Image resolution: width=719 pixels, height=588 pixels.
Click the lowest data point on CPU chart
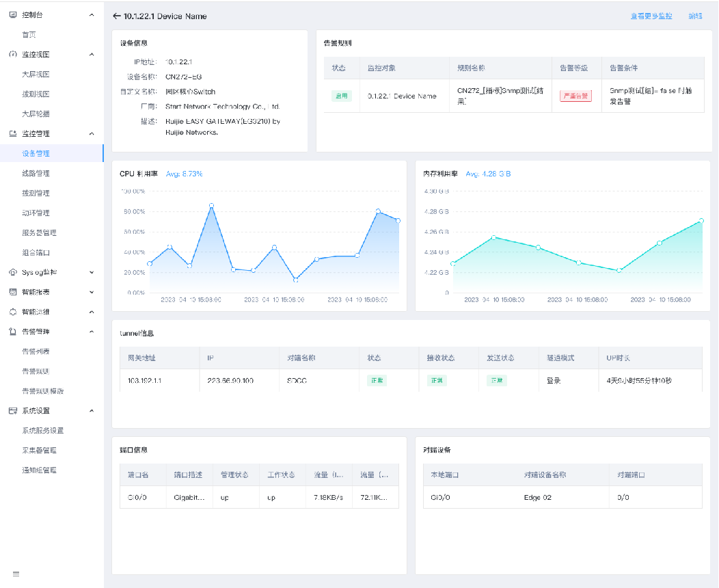point(296,280)
